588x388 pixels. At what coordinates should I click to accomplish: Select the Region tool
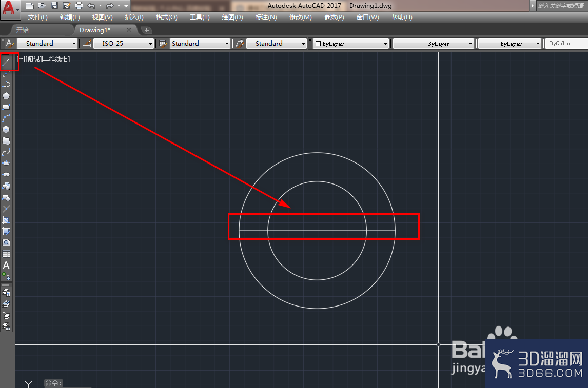click(x=6, y=242)
